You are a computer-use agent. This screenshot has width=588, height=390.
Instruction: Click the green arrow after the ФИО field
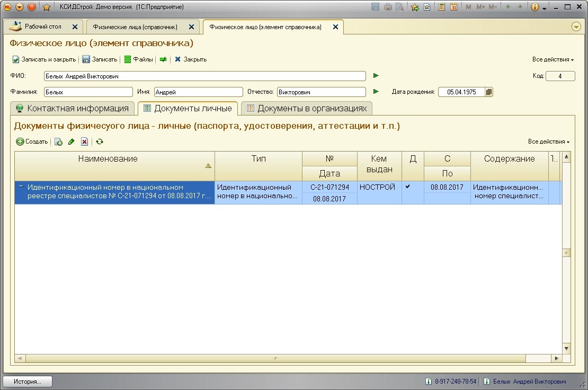(376, 76)
